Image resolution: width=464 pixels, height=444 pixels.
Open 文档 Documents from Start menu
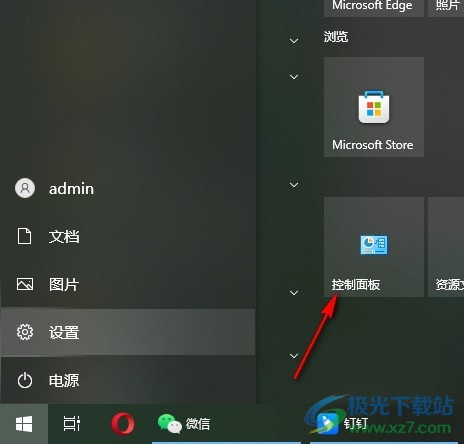coord(128,236)
